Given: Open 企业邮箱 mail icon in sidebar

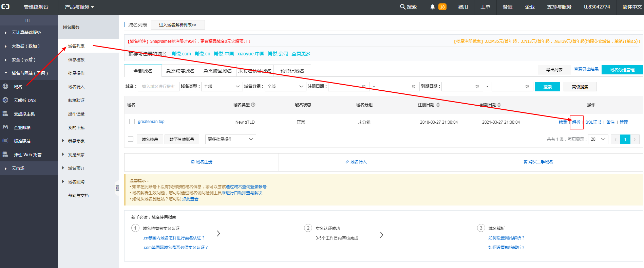Looking at the screenshot, I should tap(5, 127).
